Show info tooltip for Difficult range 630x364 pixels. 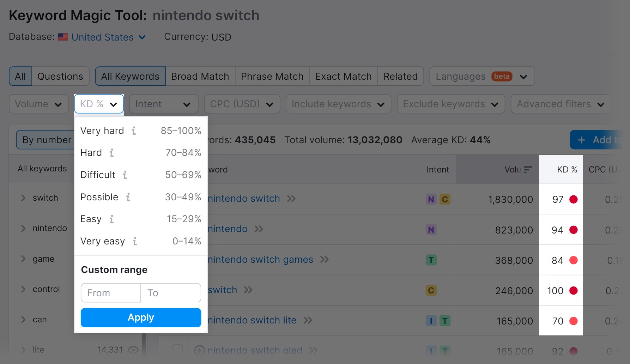click(125, 175)
